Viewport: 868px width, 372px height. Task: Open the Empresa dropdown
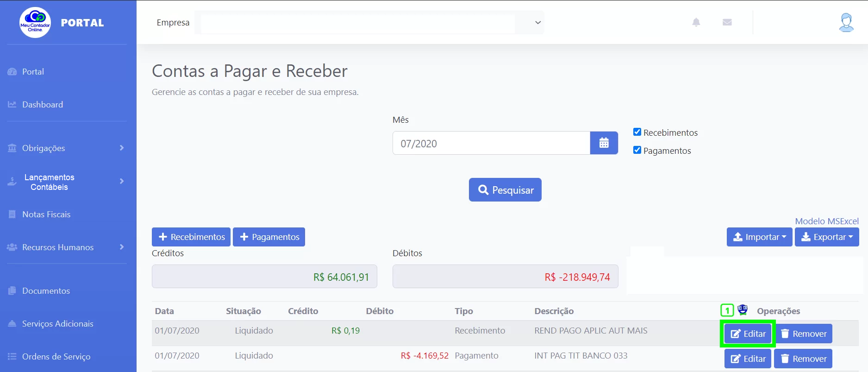[369, 22]
